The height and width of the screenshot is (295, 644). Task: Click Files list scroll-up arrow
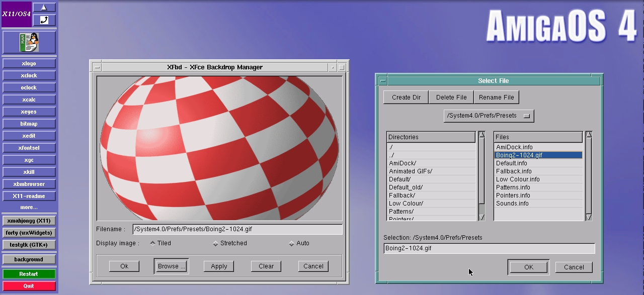[589, 135]
